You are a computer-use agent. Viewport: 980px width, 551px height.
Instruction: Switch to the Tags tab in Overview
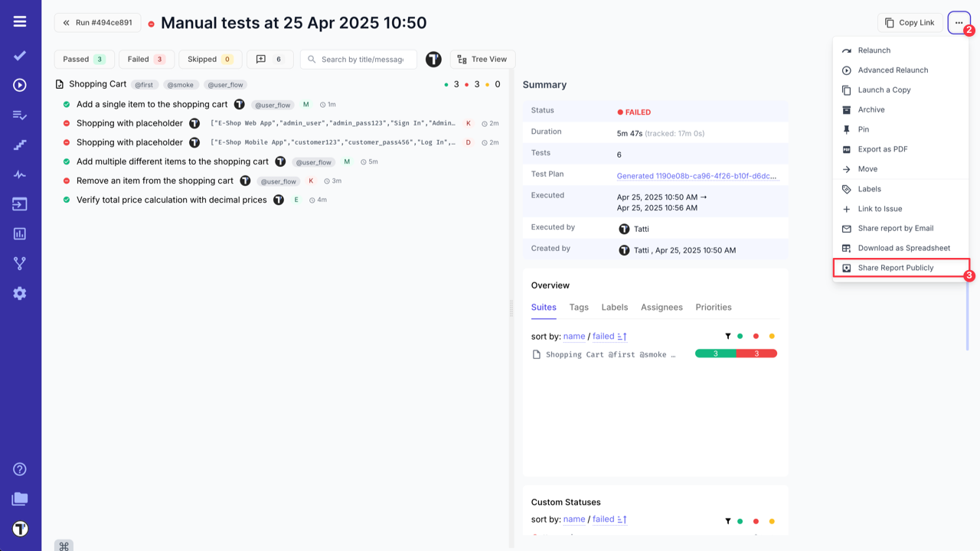579,307
